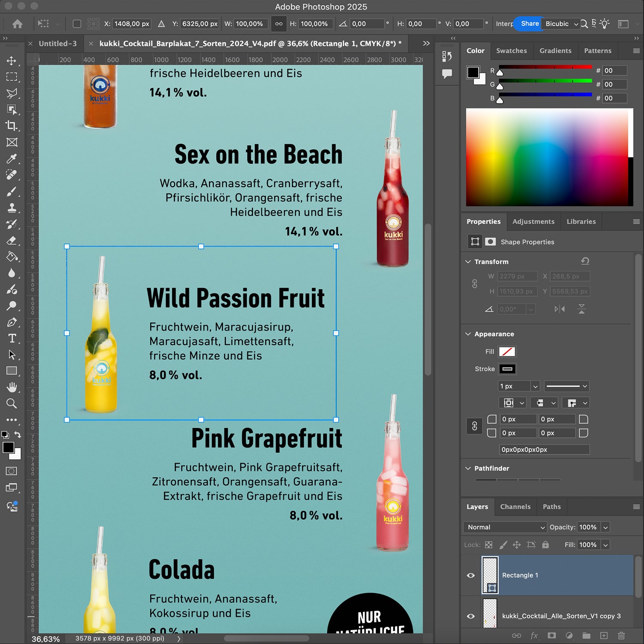Pick the Eyedropper tool
The image size is (644, 644).
pyautogui.click(x=12, y=159)
